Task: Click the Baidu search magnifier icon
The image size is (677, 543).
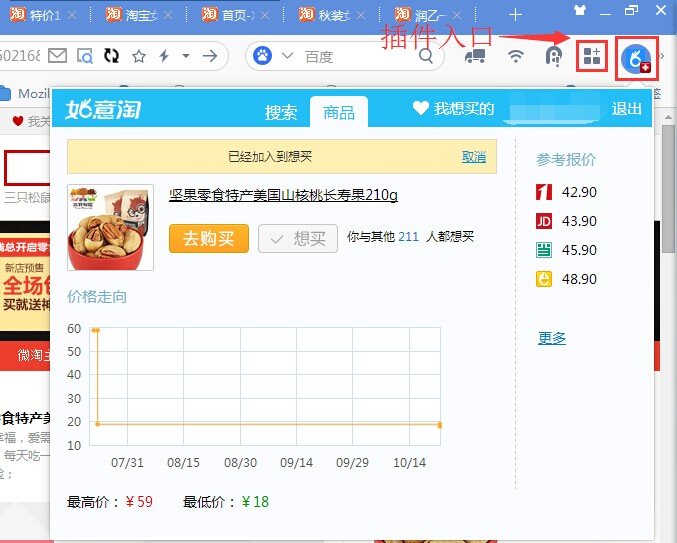Action: pyautogui.click(x=426, y=55)
